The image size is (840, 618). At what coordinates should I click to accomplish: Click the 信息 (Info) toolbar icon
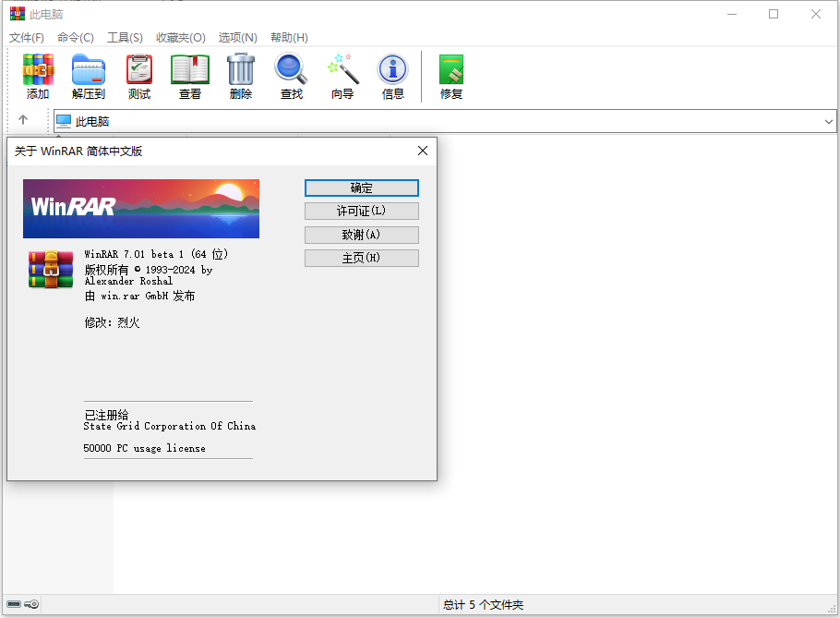click(x=393, y=76)
